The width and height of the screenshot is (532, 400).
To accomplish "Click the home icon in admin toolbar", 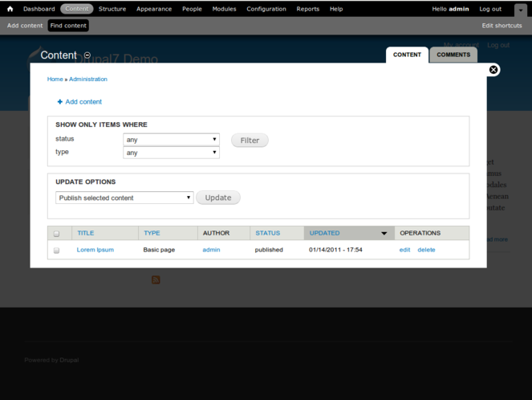I will point(10,9).
